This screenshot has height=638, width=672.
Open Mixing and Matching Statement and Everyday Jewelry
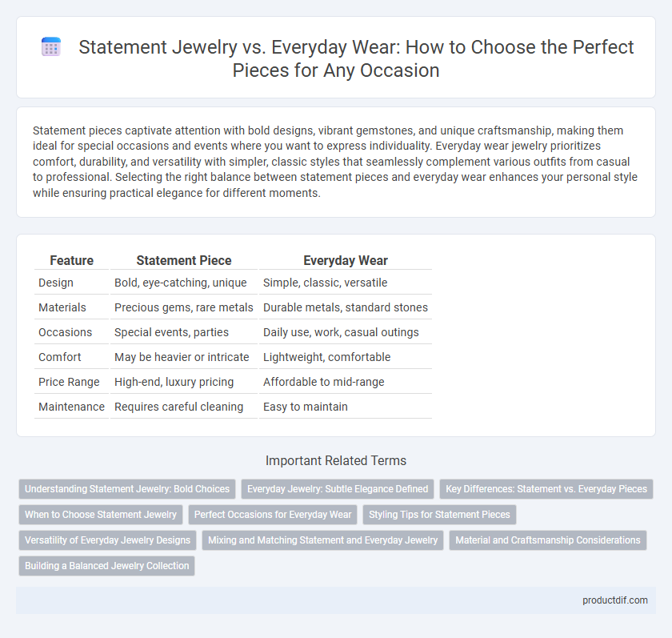(x=322, y=540)
